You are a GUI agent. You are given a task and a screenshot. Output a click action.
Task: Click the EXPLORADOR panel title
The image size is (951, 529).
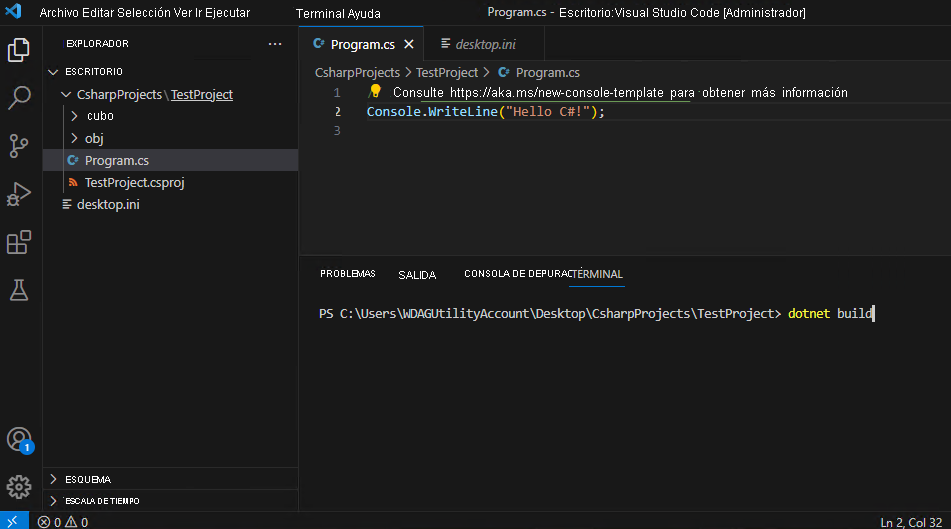(97, 44)
